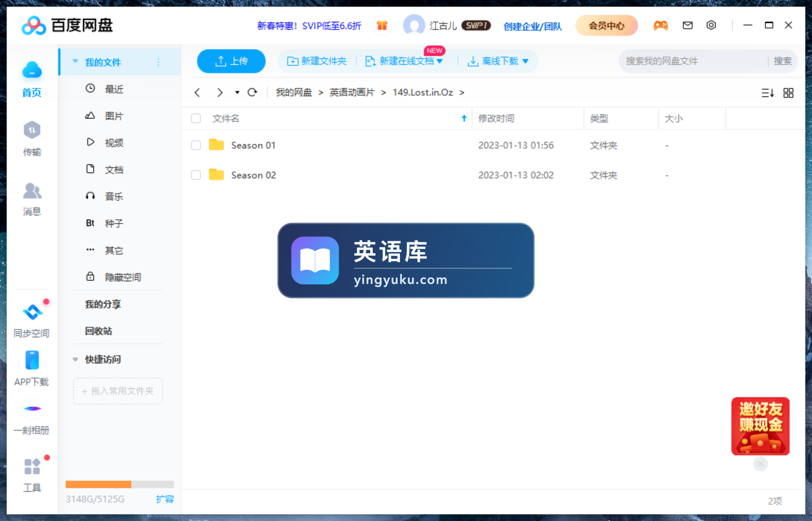This screenshot has width=812, height=521.
Task: Select 视频 in the sidebar
Action: [x=114, y=143]
